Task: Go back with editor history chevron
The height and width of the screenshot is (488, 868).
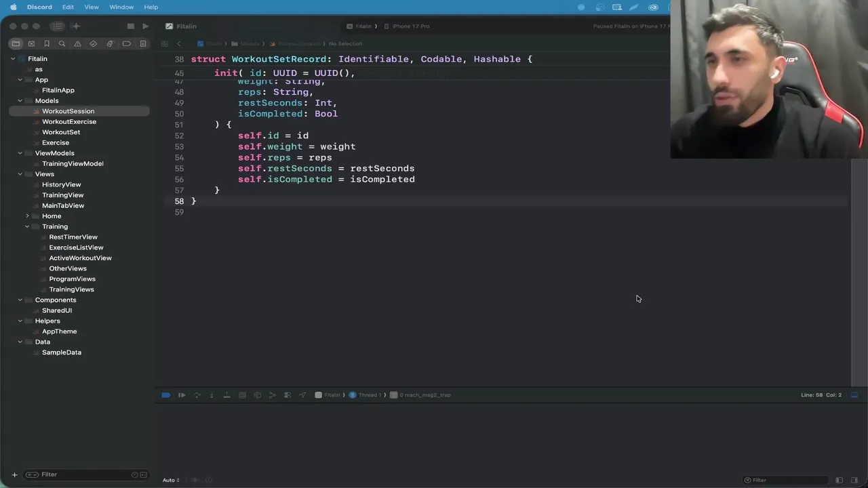Action: tap(179, 43)
